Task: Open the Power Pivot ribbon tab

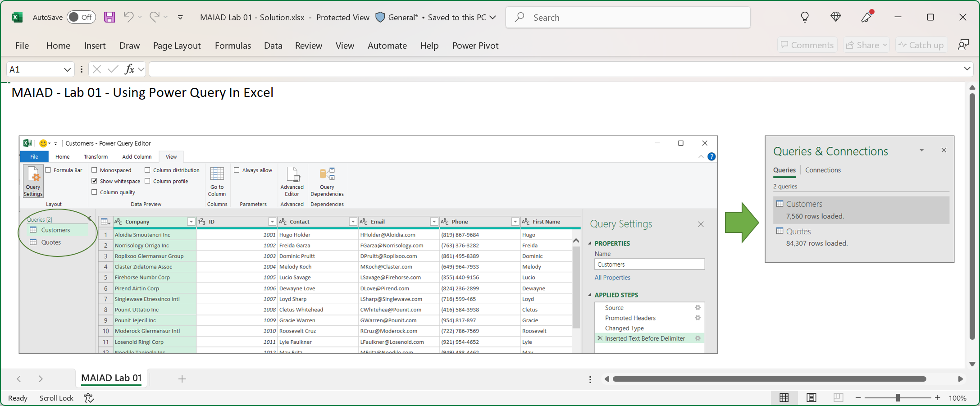Action: pos(475,46)
